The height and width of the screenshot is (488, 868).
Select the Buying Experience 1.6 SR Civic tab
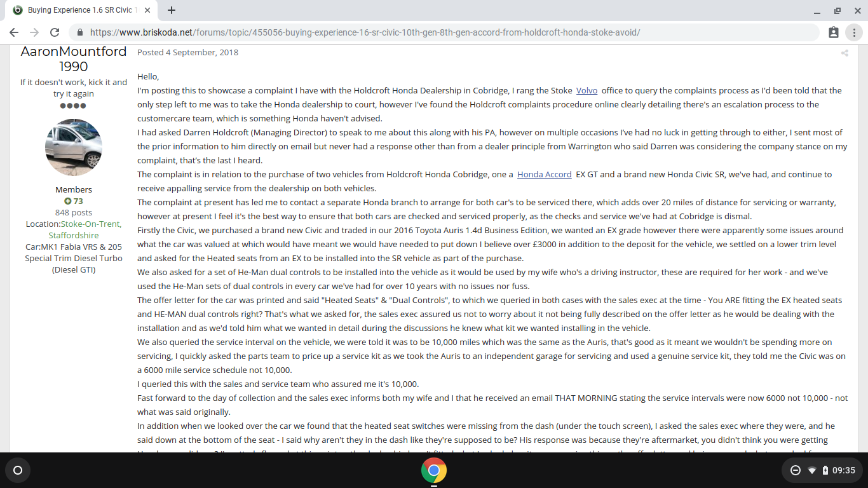point(83,10)
